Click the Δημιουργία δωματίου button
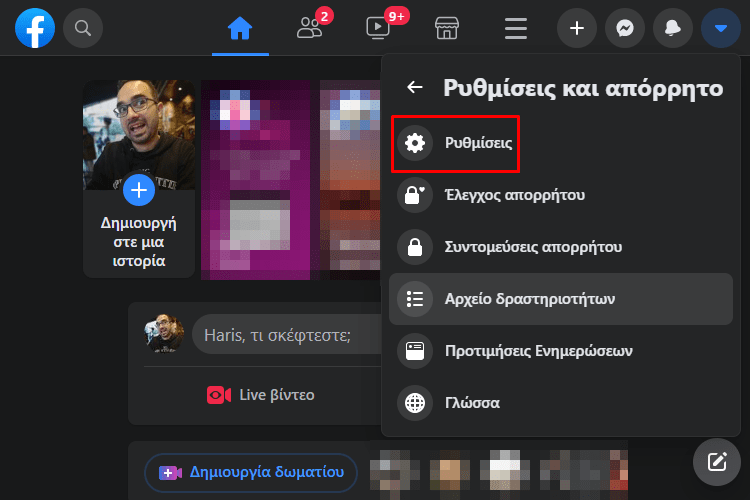 tap(251, 472)
